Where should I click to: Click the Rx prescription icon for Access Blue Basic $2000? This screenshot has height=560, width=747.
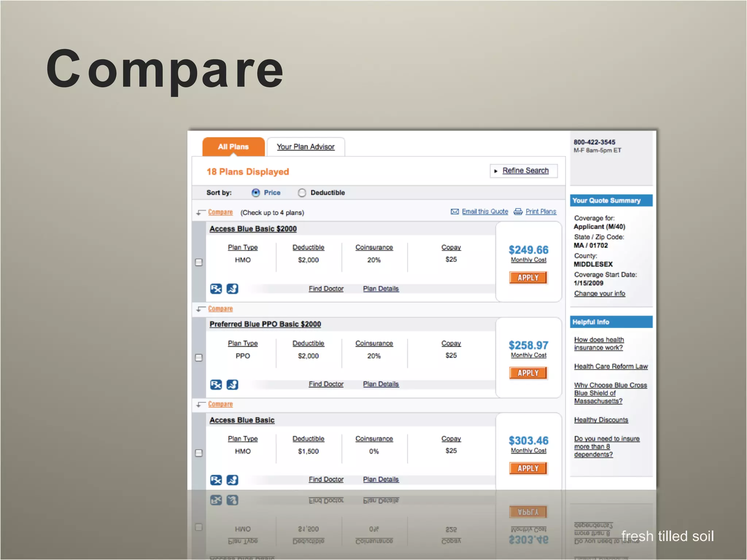tap(216, 289)
